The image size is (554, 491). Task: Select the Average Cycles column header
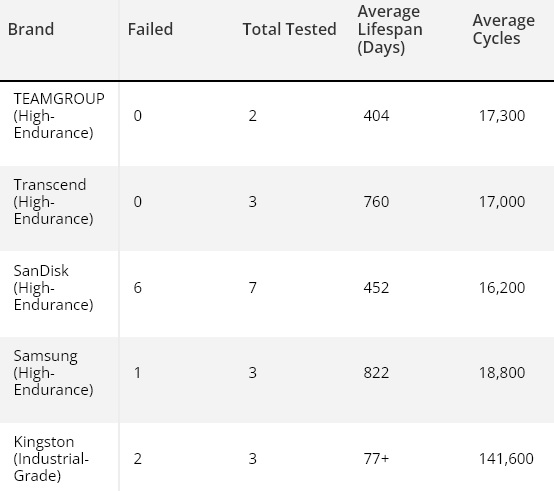pyautogui.click(x=503, y=29)
